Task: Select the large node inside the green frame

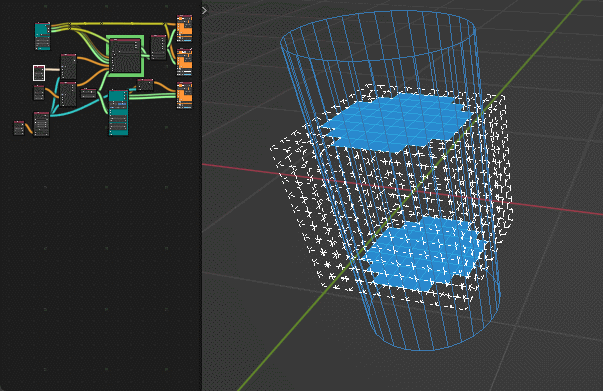Action: [125, 56]
